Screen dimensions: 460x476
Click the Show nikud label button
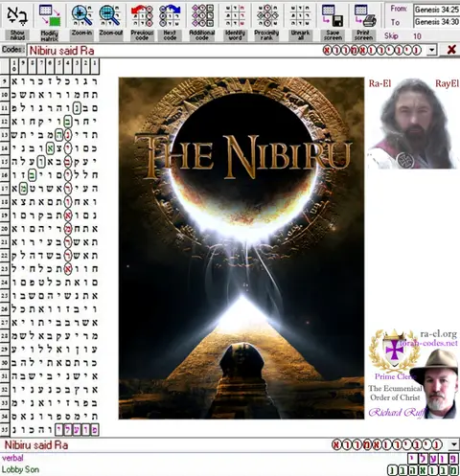coord(17,35)
